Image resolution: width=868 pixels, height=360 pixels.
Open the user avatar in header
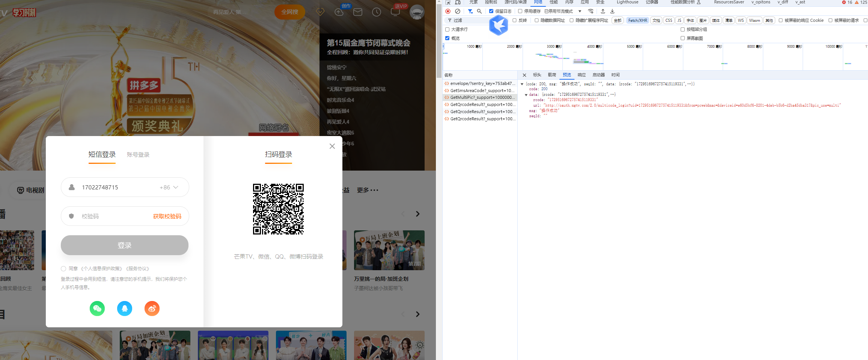[417, 12]
